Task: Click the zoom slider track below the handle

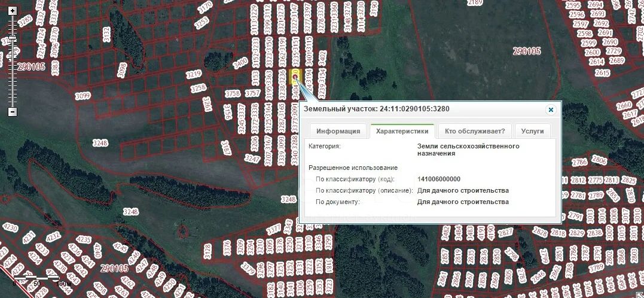Action: [x=13, y=74]
